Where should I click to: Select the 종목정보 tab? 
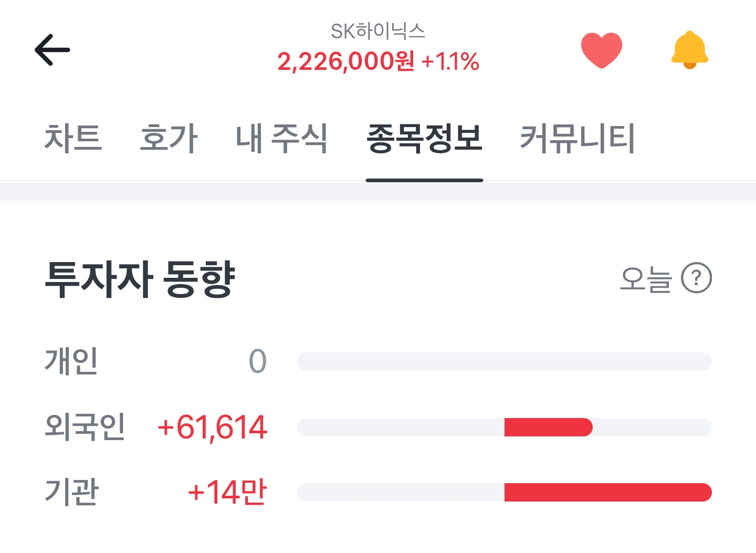[x=424, y=138]
